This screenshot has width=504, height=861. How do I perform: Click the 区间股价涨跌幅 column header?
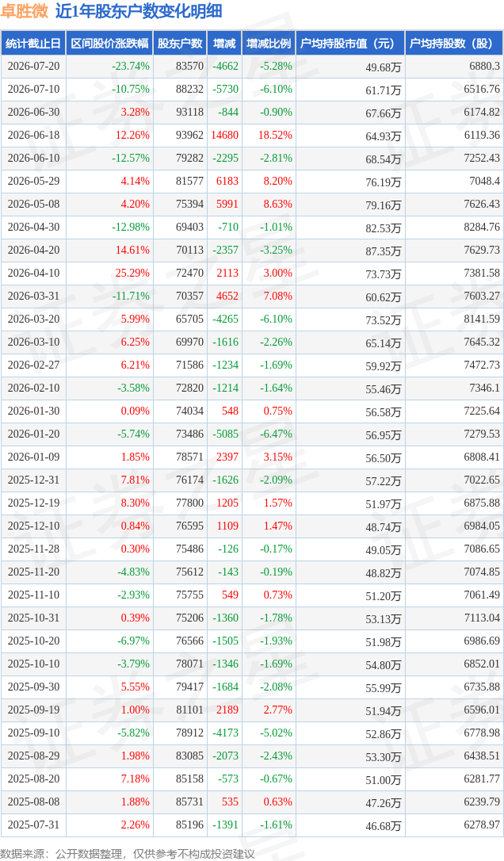[109, 44]
